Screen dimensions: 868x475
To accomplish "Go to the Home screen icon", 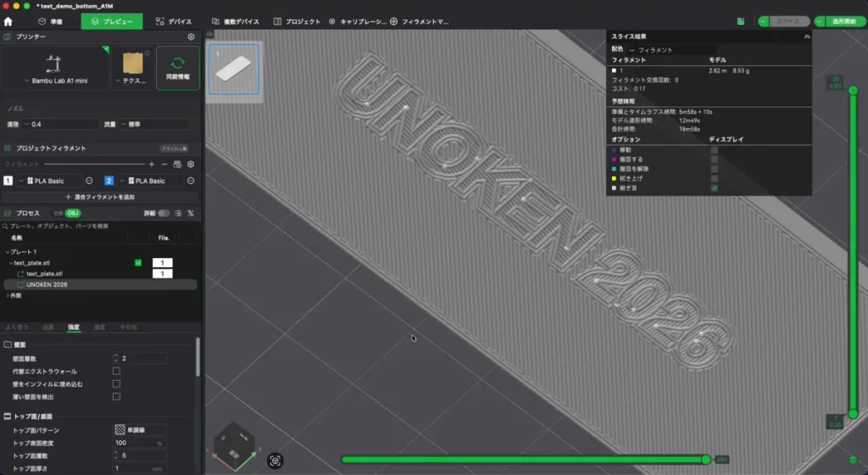I will click(8, 21).
